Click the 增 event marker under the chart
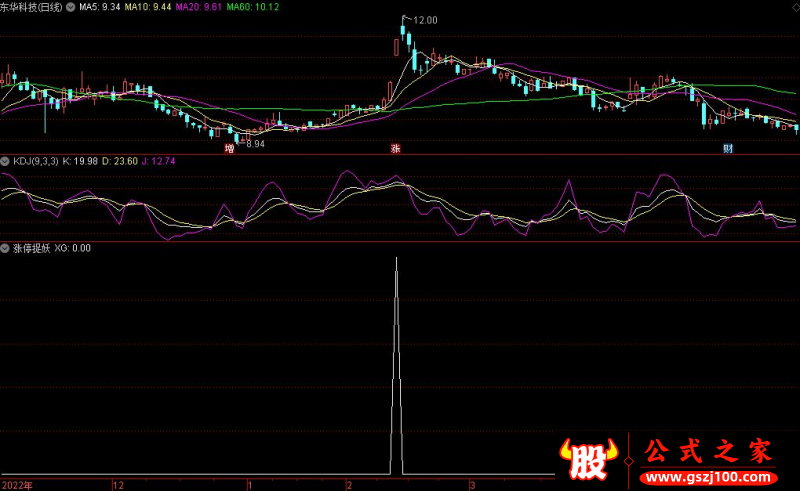 229,148
